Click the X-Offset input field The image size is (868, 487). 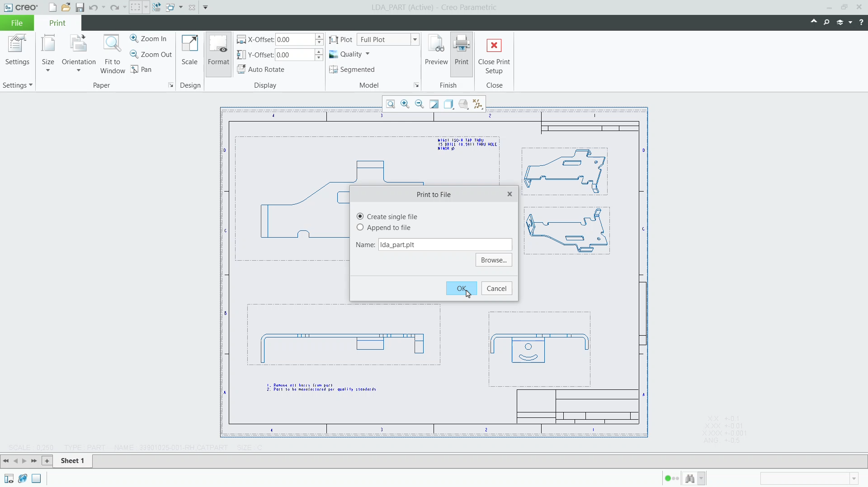tap(295, 39)
